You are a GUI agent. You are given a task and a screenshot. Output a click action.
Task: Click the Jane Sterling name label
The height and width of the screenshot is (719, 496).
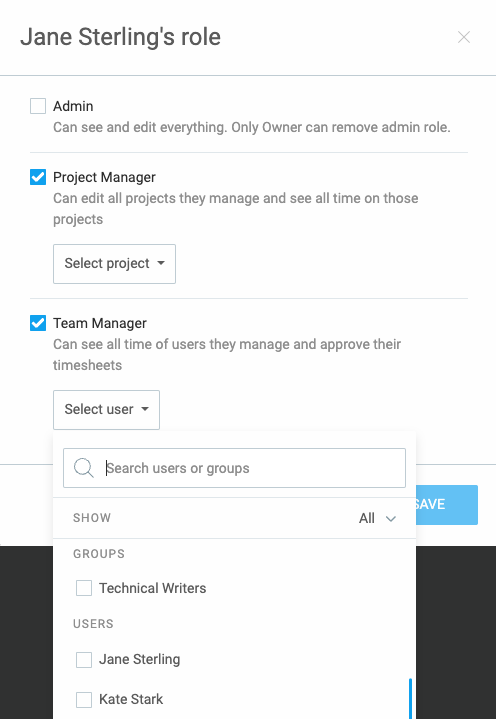point(140,659)
